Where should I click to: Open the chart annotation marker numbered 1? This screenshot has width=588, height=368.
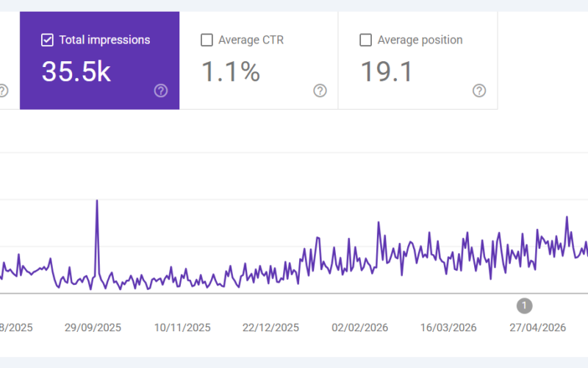524,305
